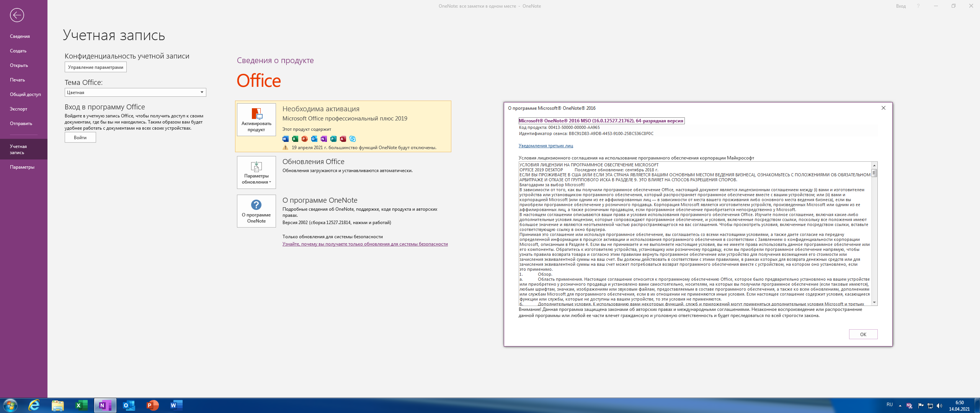
Task: Select Account (Учетная запись) in sidebar
Action: pyautogui.click(x=24, y=149)
